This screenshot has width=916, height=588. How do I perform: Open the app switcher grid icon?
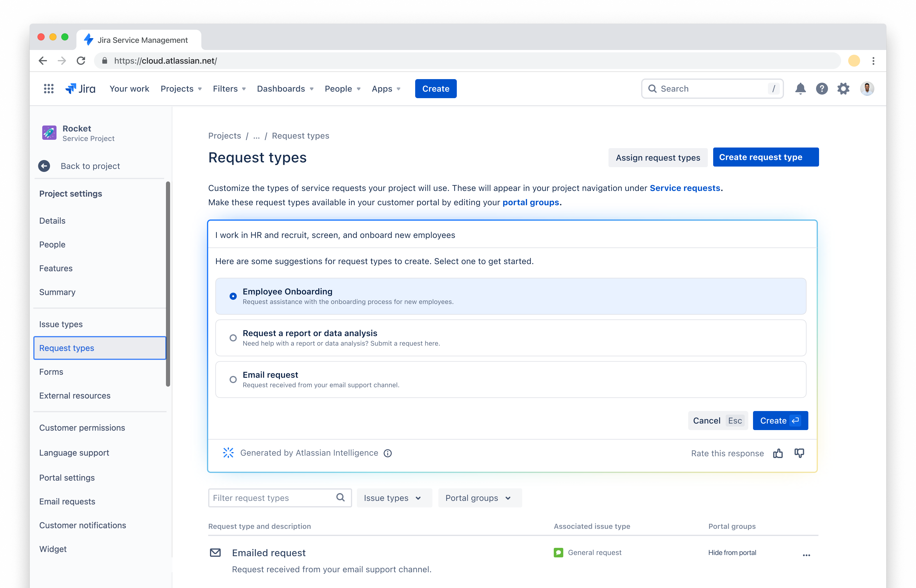tap(48, 89)
